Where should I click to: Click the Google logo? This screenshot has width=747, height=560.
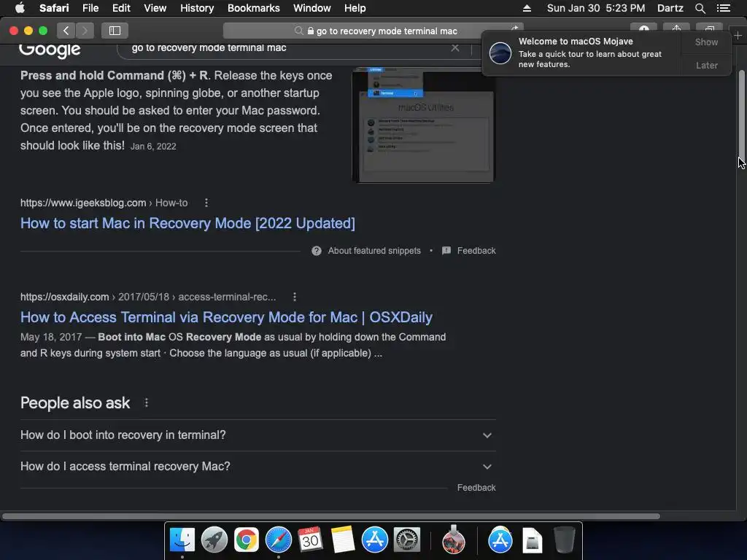(50, 50)
